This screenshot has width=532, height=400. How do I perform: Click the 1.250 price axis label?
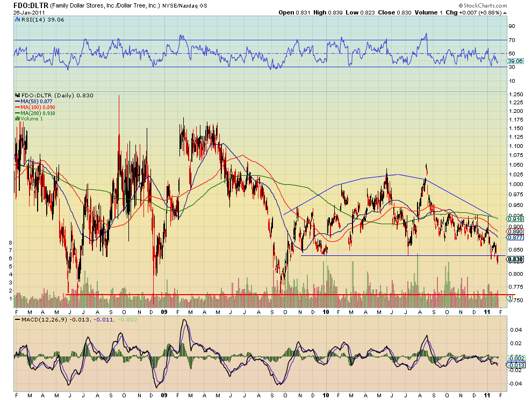(x=516, y=95)
